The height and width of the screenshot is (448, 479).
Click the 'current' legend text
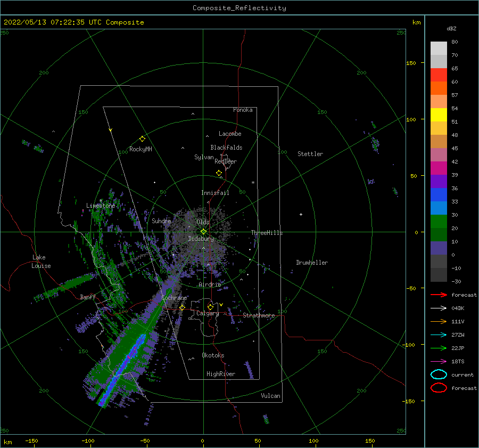coord(462,374)
